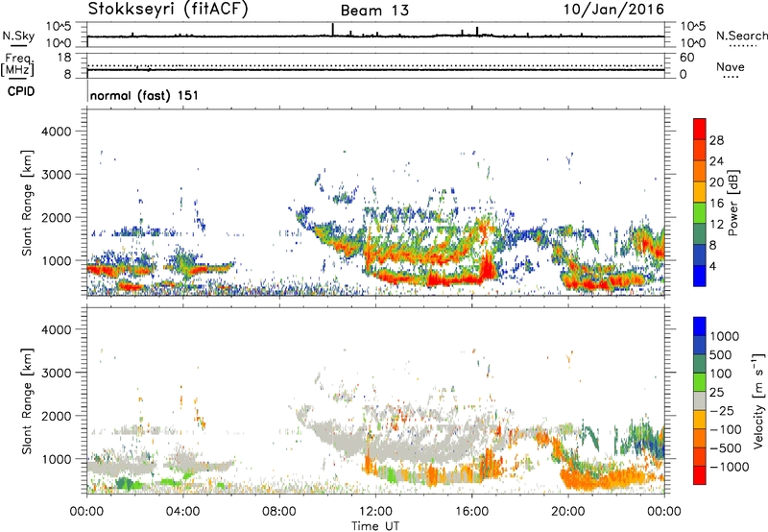Click the Power [dB] colorbar title
The image size is (768, 532).
click(732, 203)
